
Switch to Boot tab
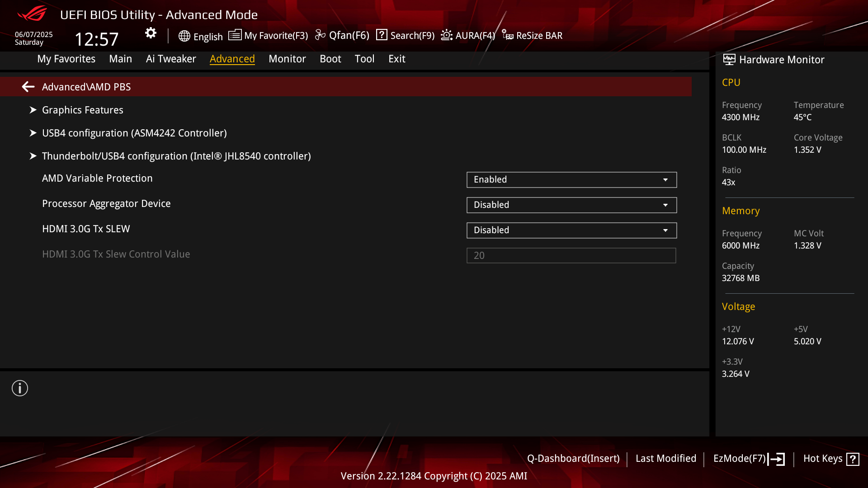330,59
